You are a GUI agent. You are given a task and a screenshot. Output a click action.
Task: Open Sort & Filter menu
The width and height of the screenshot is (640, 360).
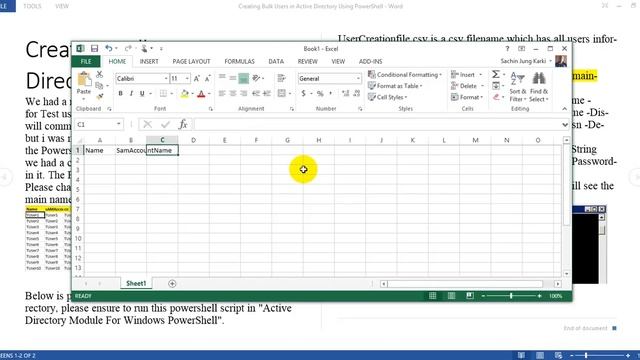click(x=518, y=87)
